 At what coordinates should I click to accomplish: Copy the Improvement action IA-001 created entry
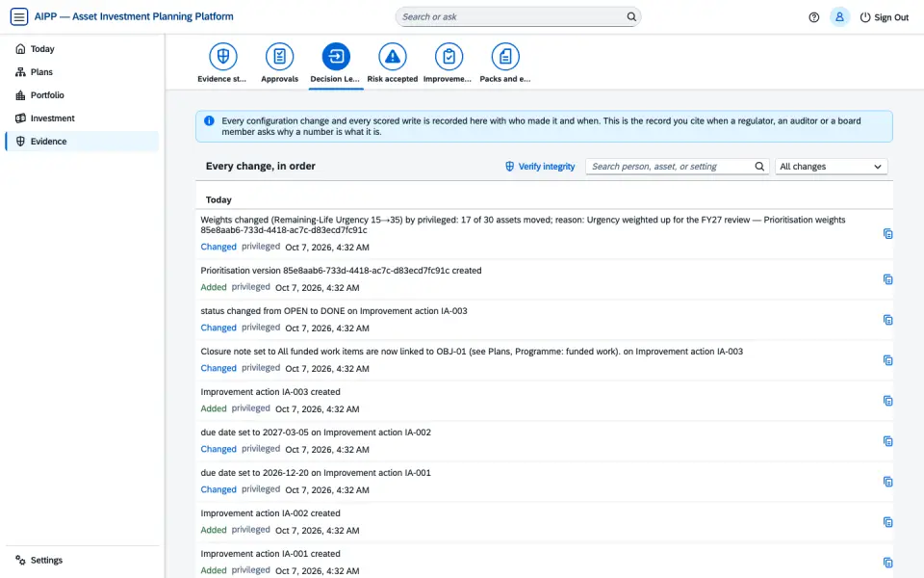(x=887, y=563)
